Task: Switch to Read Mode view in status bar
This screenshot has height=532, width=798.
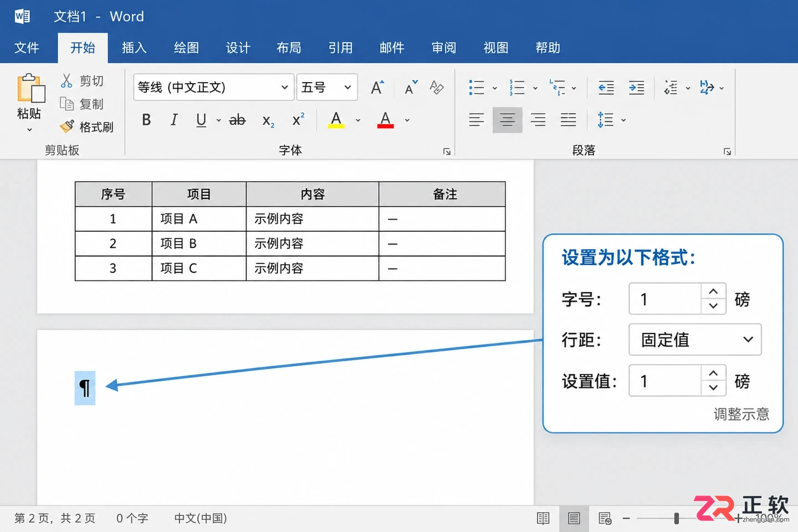Action: [x=543, y=518]
